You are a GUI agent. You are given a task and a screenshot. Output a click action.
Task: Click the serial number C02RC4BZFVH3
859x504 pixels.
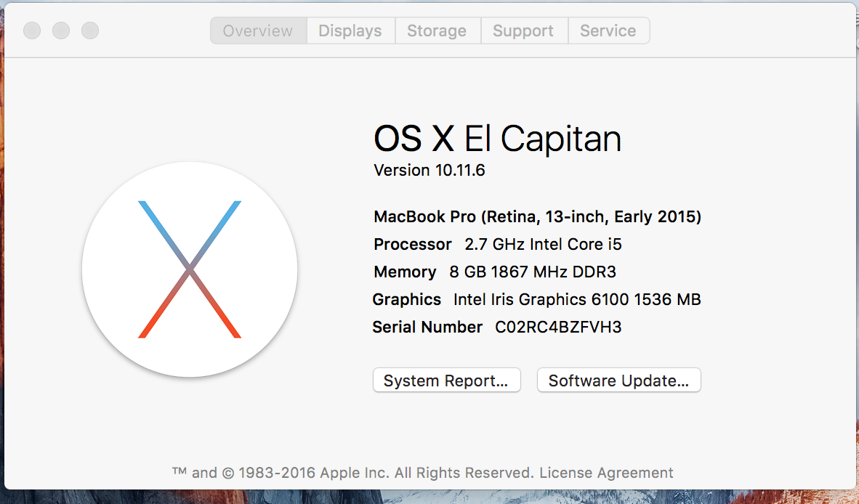(558, 328)
